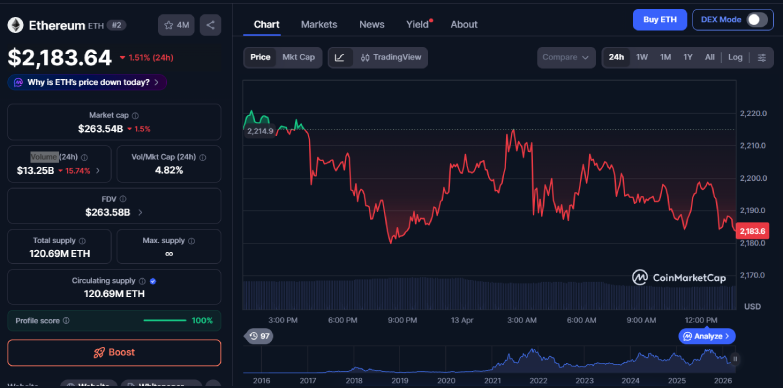Set the time range to 24h

(x=616, y=57)
